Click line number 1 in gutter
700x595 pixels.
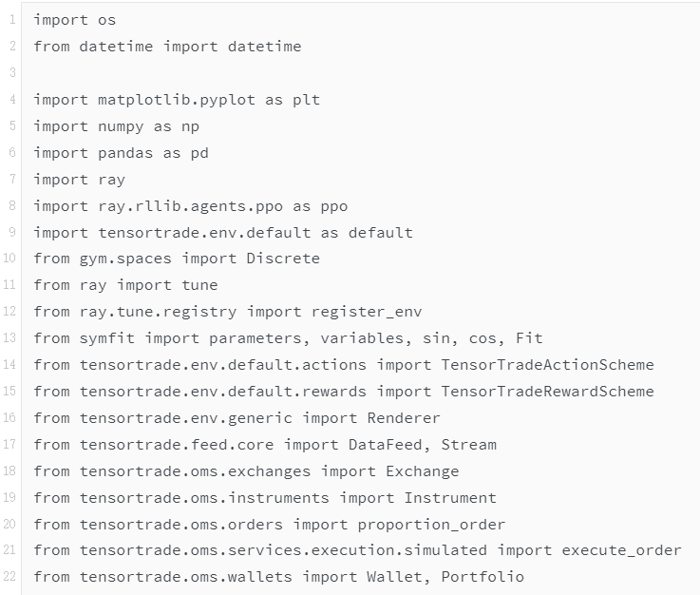click(12, 20)
